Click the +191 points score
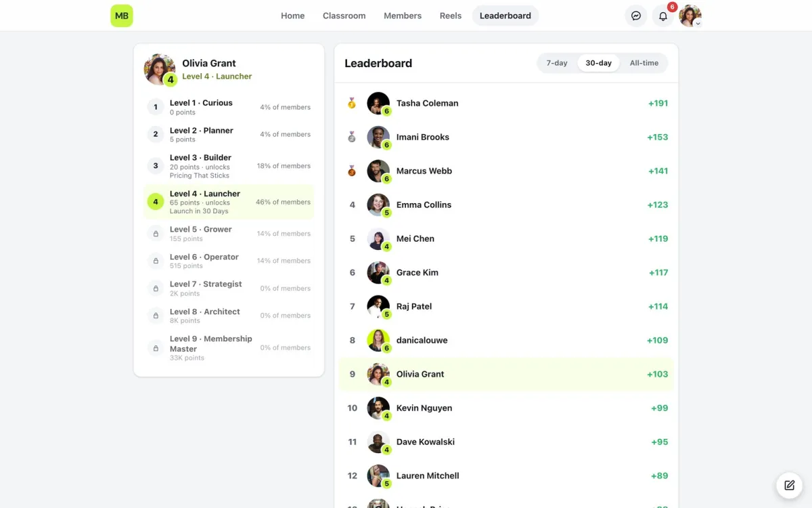The width and height of the screenshot is (812, 508). [658, 103]
